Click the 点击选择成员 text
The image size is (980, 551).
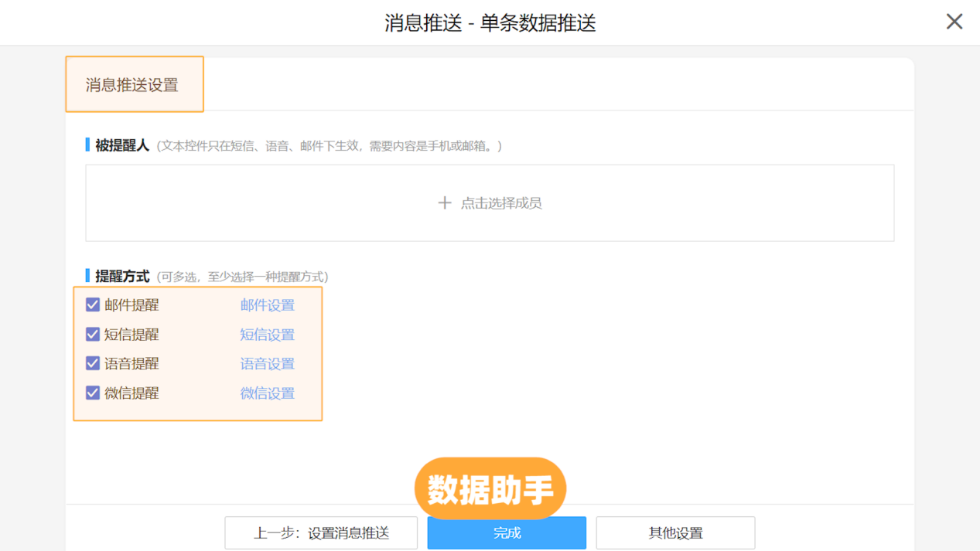[500, 203]
